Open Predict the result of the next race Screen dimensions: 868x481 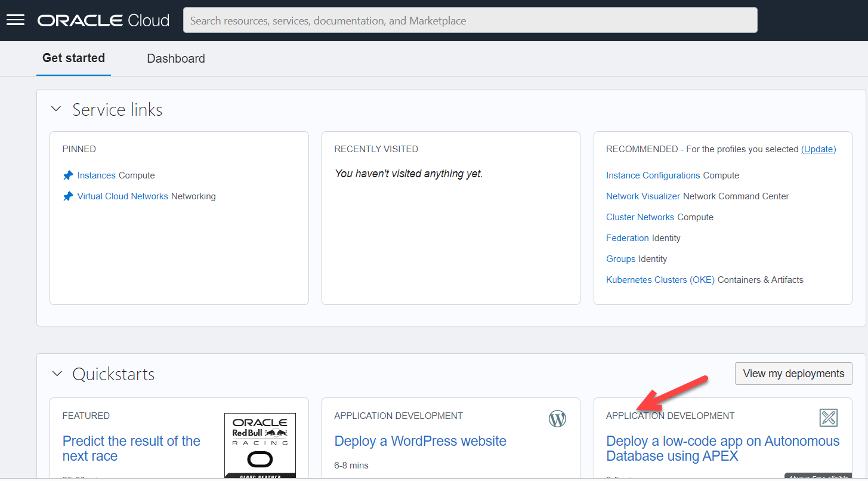pyautogui.click(x=131, y=448)
